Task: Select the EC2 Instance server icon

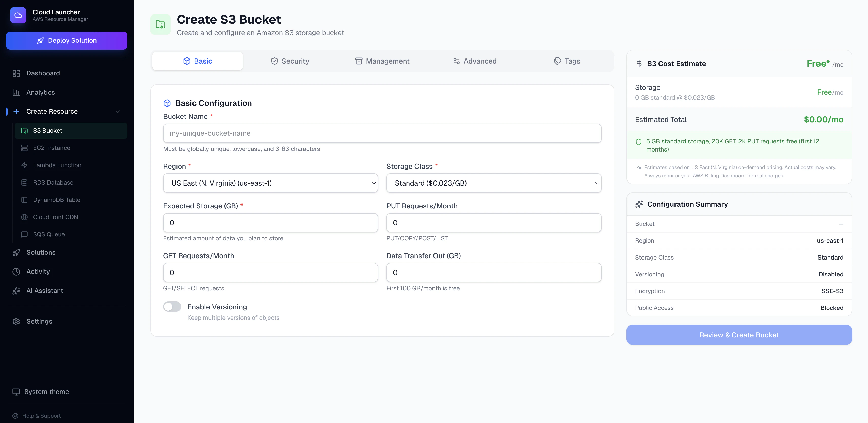Action: pyautogui.click(x=24, y=148)
